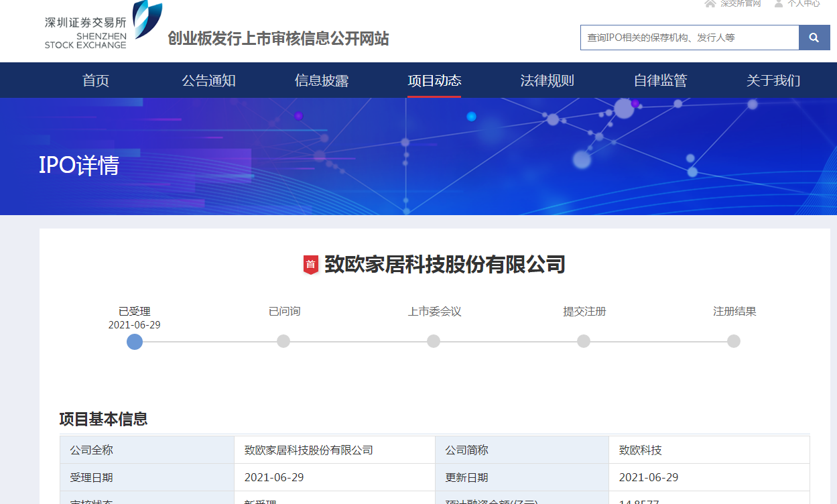
Task: Navigate to 自律监管 section
Action: click(x=660, y=80)
